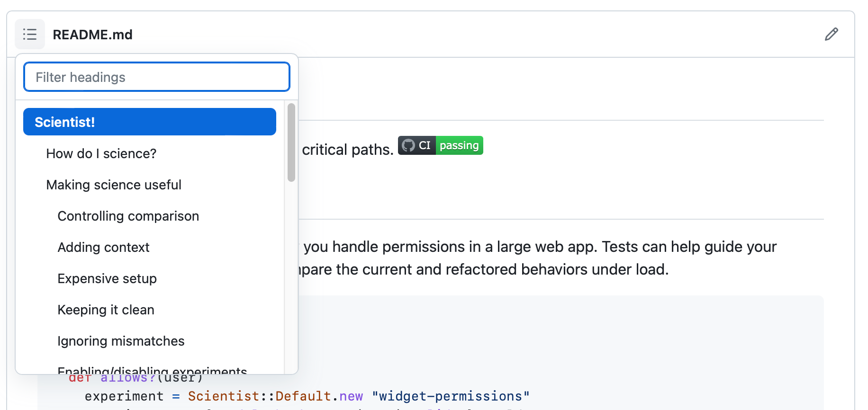
Task: Toggle the table of contents outline icon
Action: (x=30, y=34)
